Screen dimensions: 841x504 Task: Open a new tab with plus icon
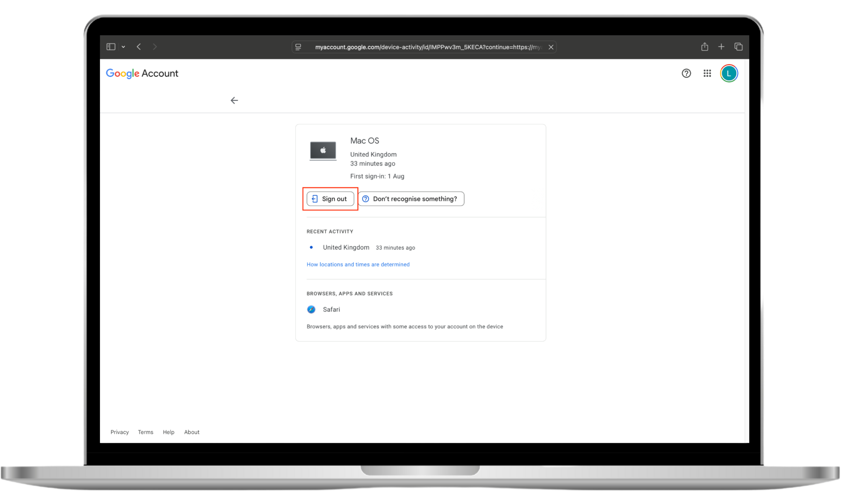click(x=721, y=46)
